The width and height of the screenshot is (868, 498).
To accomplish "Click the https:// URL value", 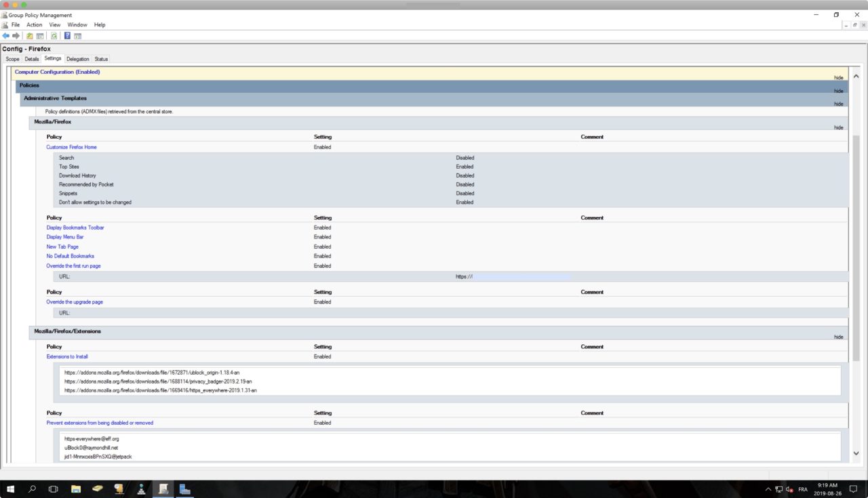I will 464,276.
